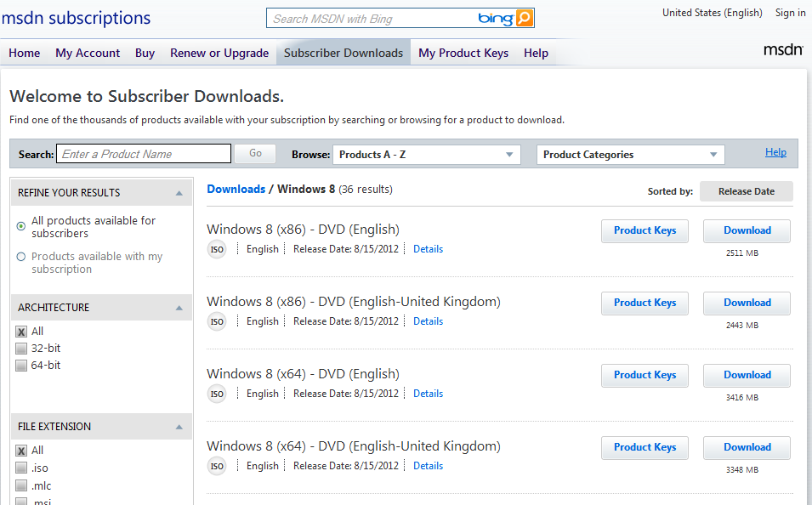Open the My Product Keys tab
The image size is (812, 505).
tap(463, 54)
